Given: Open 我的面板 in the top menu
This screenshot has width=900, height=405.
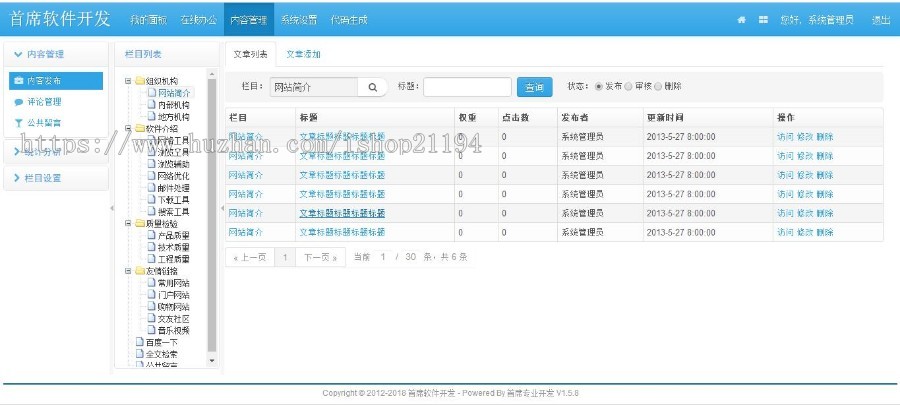Looking at the screenshot, I should (x=148, y=20).
